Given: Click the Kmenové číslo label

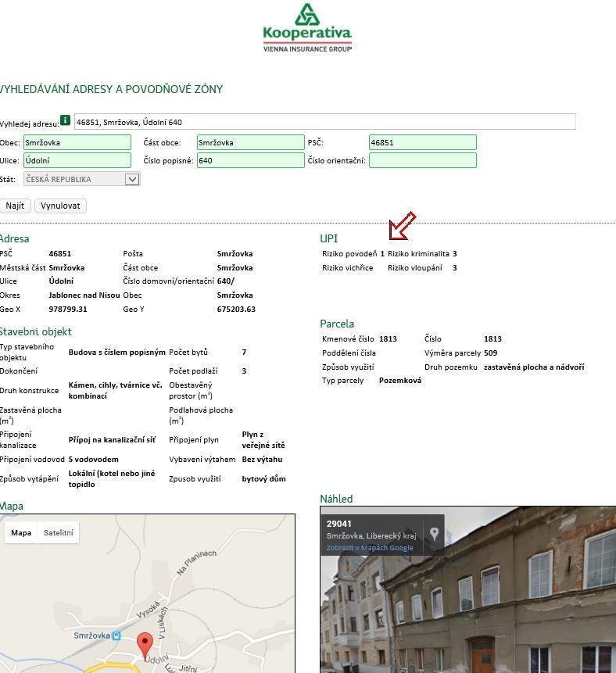Looking at the screenshot, I should pos(348,338).
